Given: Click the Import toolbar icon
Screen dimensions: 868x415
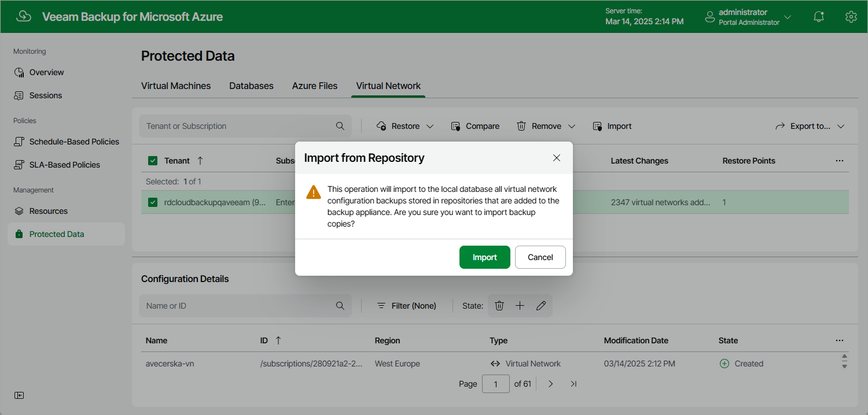Looking at the screenshot, I should (598, 126).
